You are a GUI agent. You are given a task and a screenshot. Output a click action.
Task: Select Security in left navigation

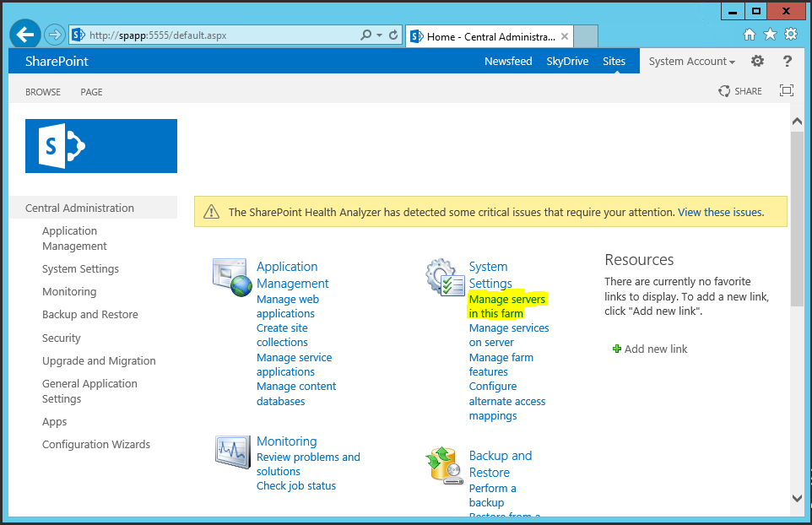tap(61, 338)
